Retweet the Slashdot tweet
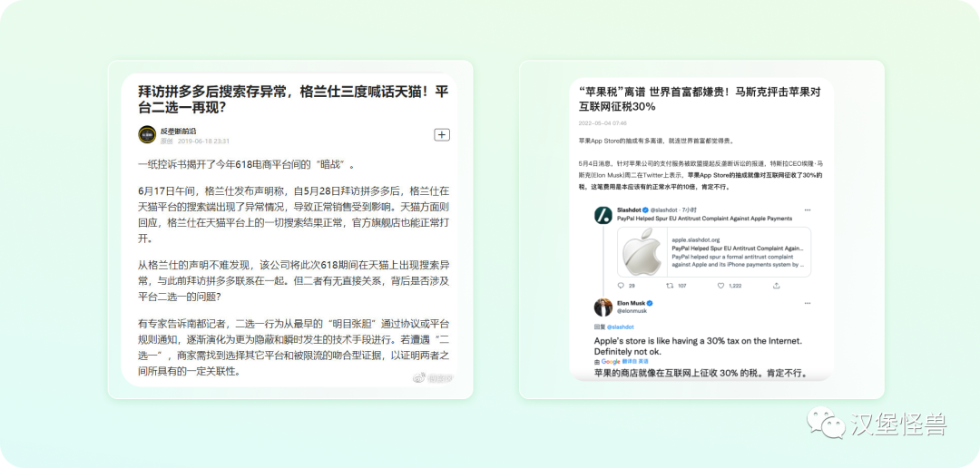The image size is (980, 468). click(670, 286)
